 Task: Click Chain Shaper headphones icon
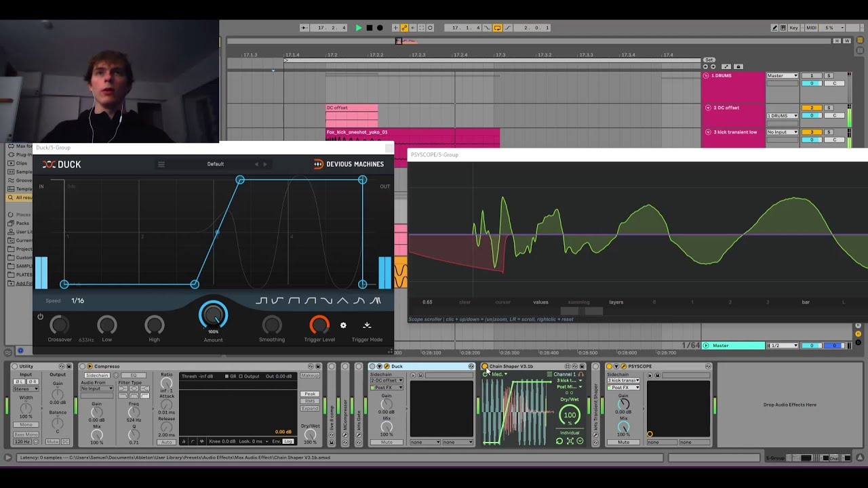coord(580,374)
